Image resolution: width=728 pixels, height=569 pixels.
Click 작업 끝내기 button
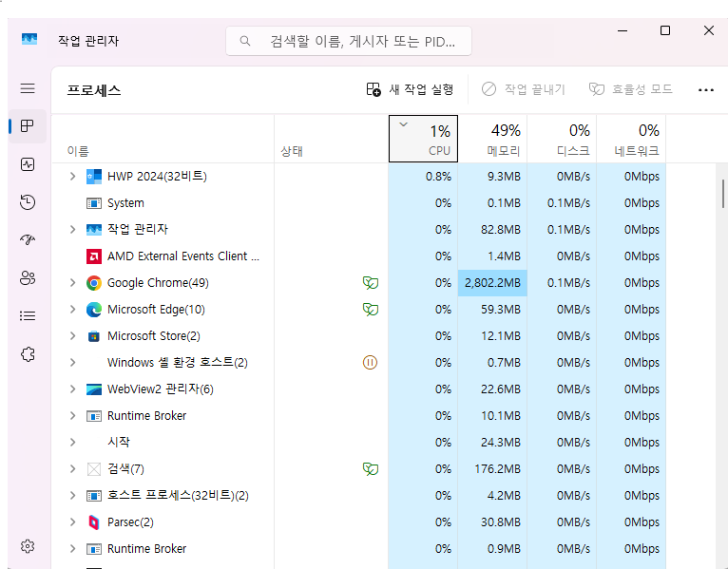click(x=524, y=89)
